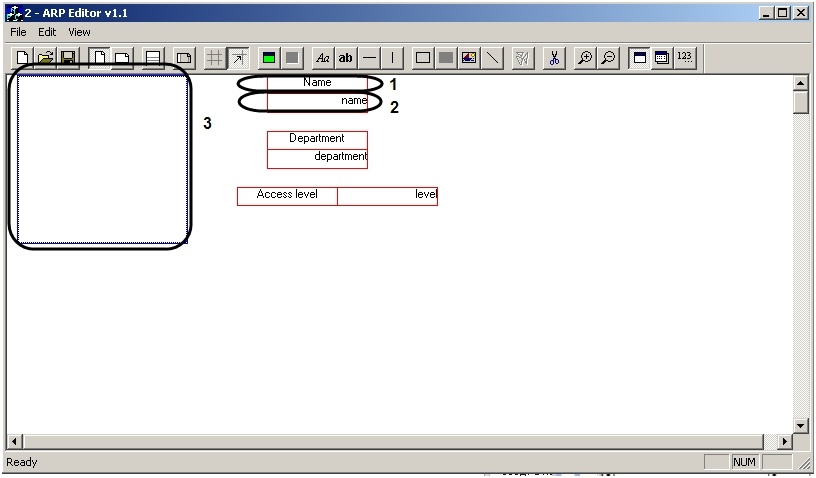The image size is (816, 478).
Task: Click the gray background color button
Action: click(292, 58)
